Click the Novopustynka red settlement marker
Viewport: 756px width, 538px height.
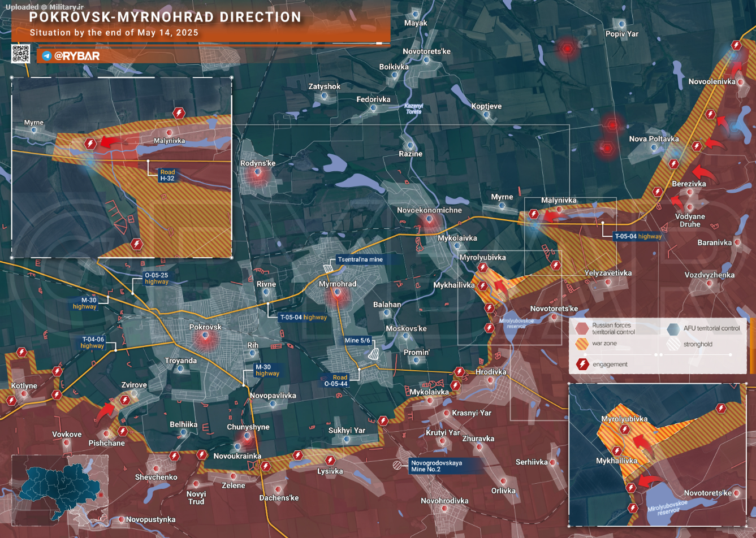pos(121,519)
